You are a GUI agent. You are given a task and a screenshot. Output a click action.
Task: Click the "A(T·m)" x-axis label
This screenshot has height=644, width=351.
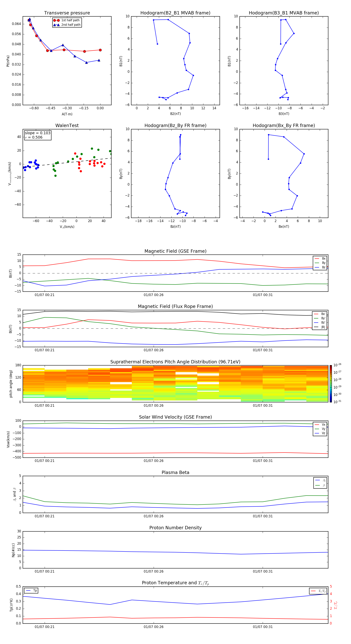pos(67,114)
